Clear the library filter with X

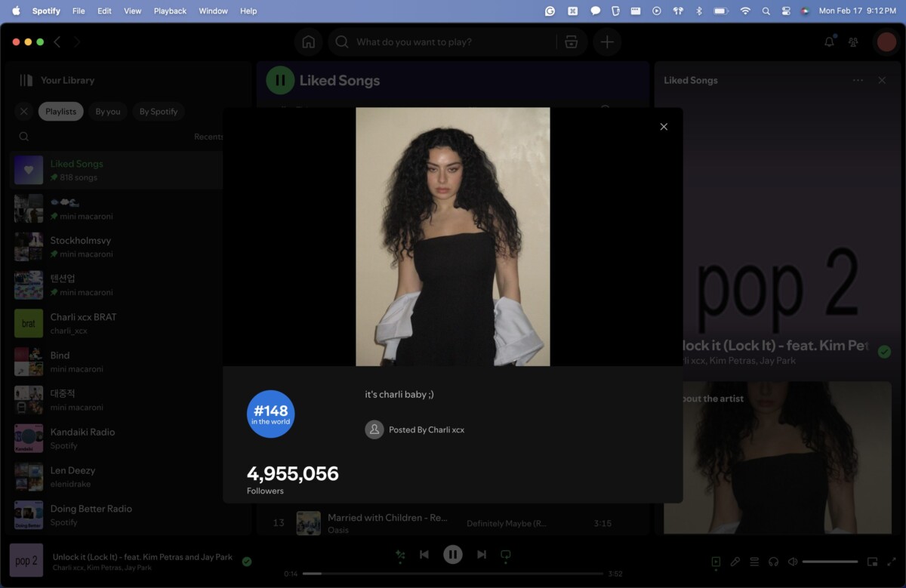pos(23,112)
